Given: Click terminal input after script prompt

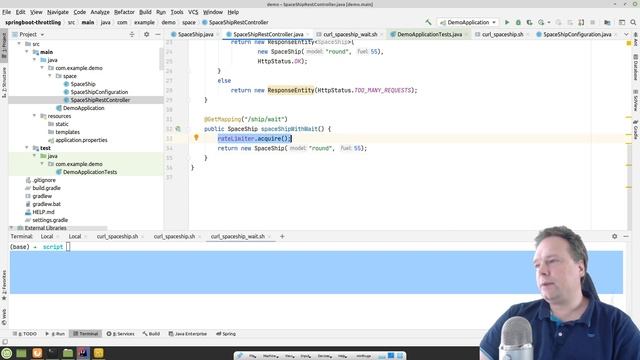Looking at the screenshot, I should pos(68,247).
